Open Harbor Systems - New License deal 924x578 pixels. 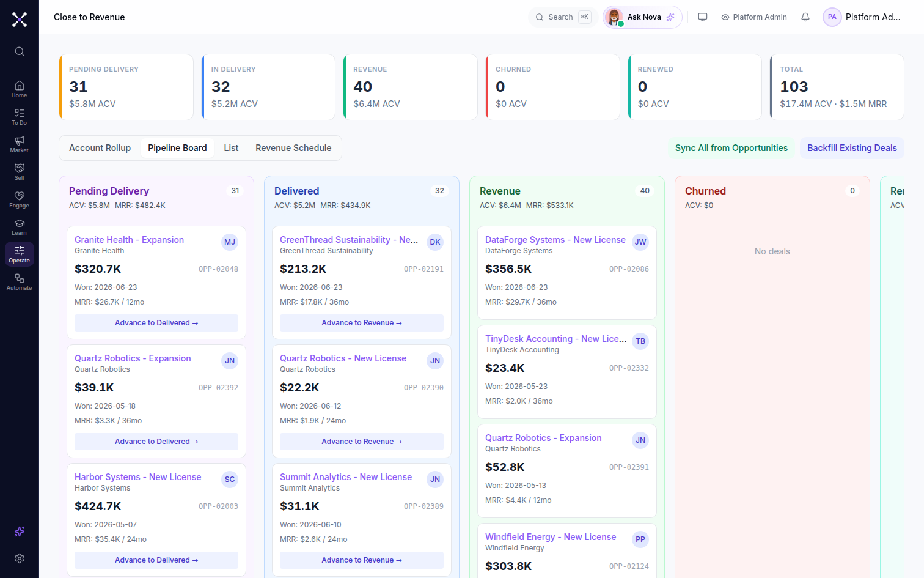(x=137, y=477)
